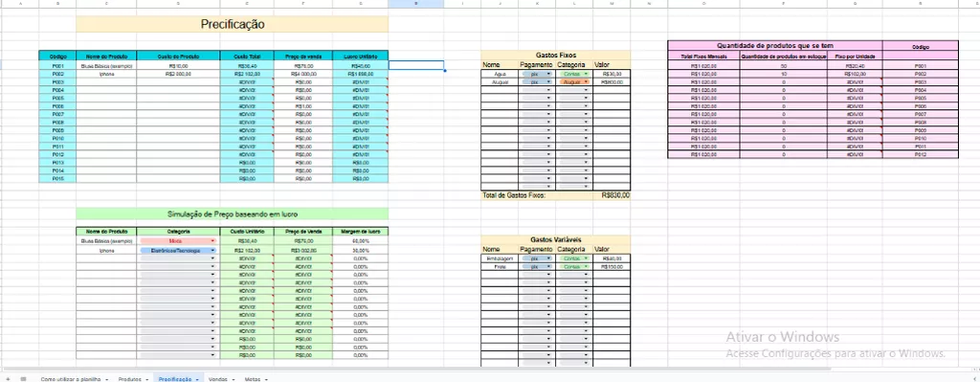The height and width of the screenshot is (382, 980).
Task: Open the Como utilizar a planilha tab arrow
Action: (x=106, y=379)
